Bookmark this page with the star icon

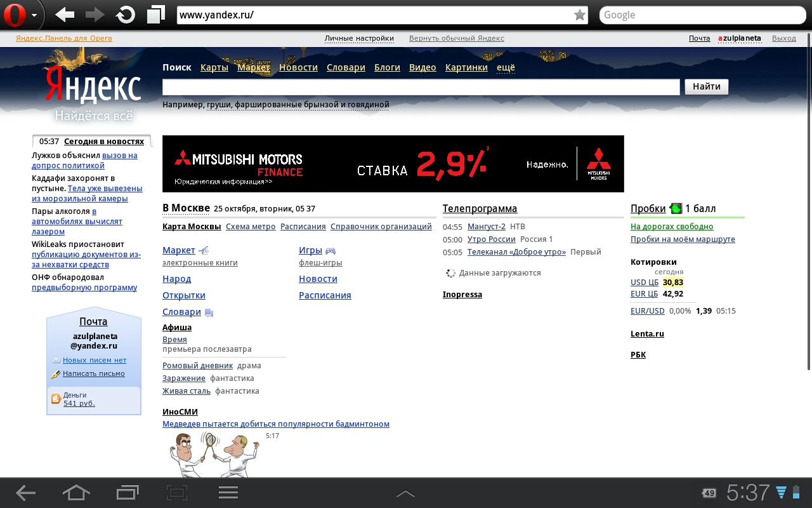tap(579, 15)
